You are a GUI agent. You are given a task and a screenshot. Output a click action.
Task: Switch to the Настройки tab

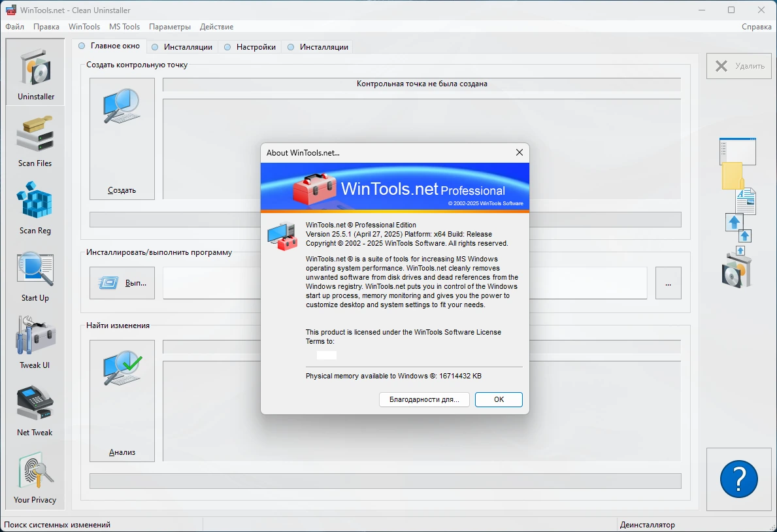pos(250,47)
